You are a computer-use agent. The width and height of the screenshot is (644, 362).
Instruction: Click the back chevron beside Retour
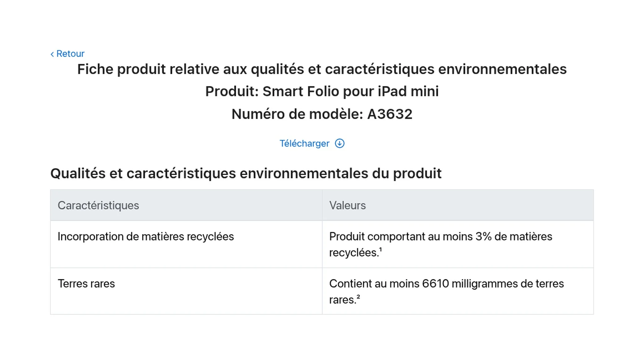[x=52, y=54]
